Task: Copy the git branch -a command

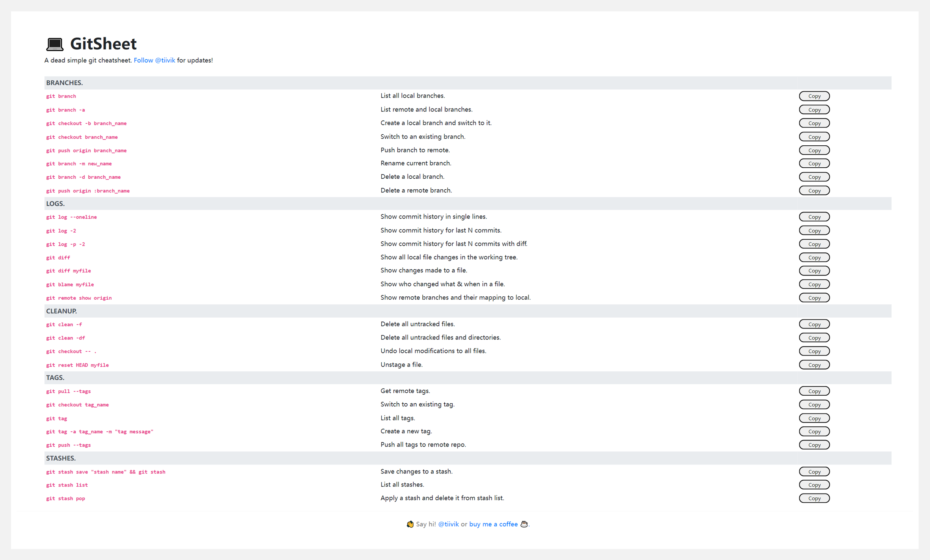Action: point(814,110)
